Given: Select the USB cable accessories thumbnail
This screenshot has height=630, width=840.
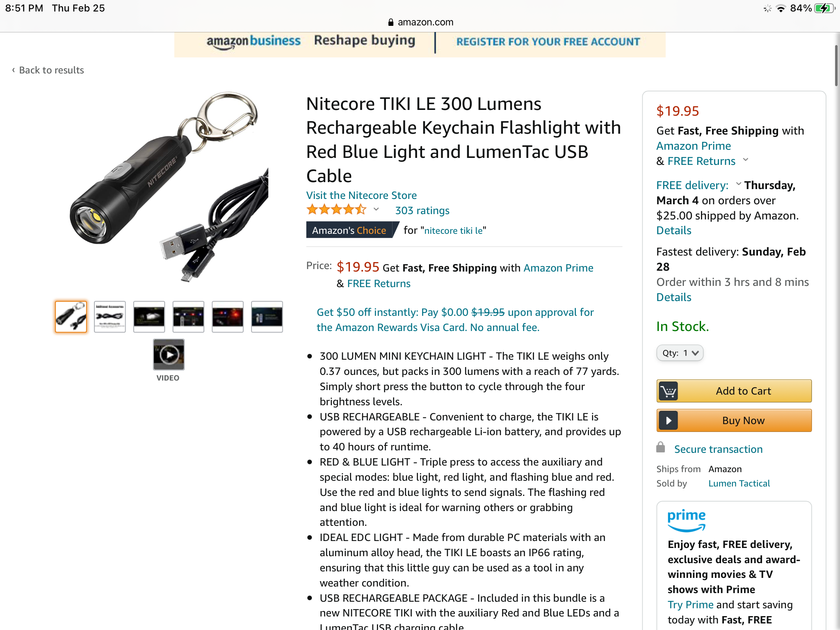Looking at the screenshot, I should [110, 317].
